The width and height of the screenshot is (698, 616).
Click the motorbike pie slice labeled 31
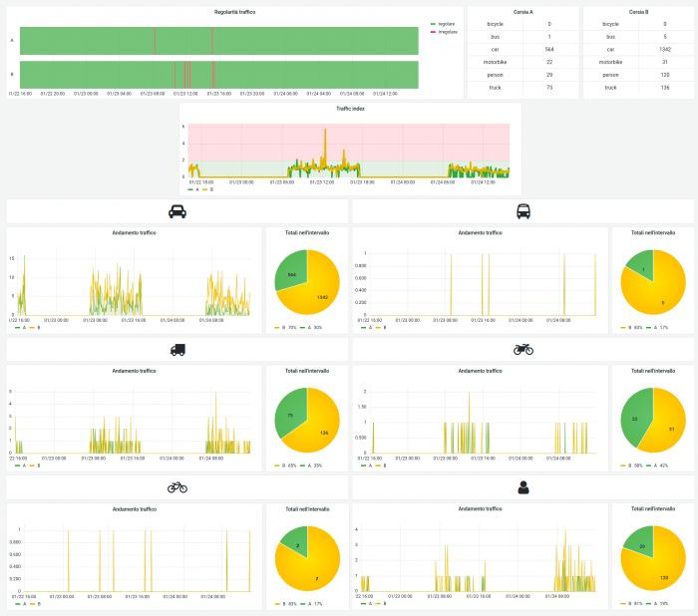pos(670,429)
